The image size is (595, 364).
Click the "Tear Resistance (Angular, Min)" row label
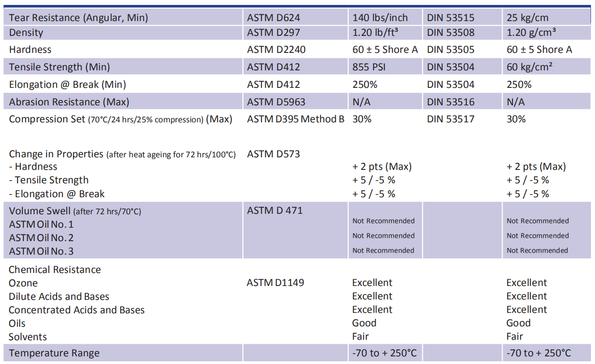pyautogui.click(x=78, y=18)
